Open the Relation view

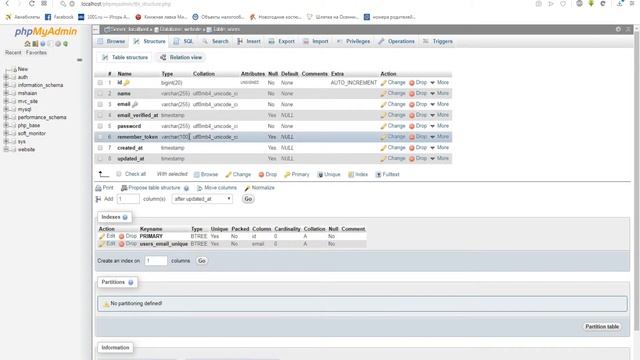181,58
